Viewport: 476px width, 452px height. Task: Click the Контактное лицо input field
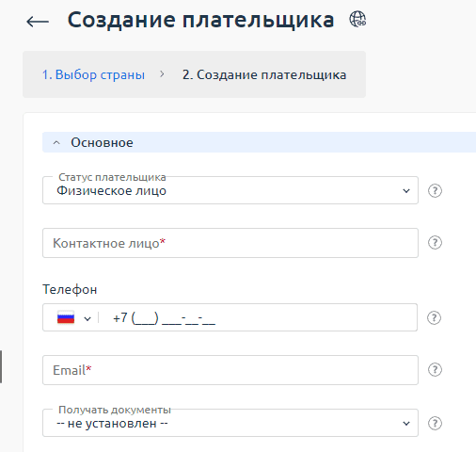tap(230, 243)
